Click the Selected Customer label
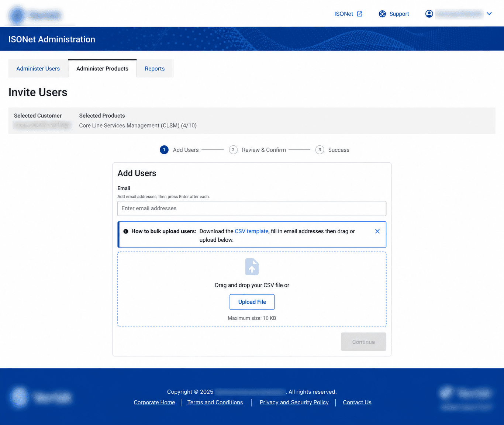 (38, 115)
